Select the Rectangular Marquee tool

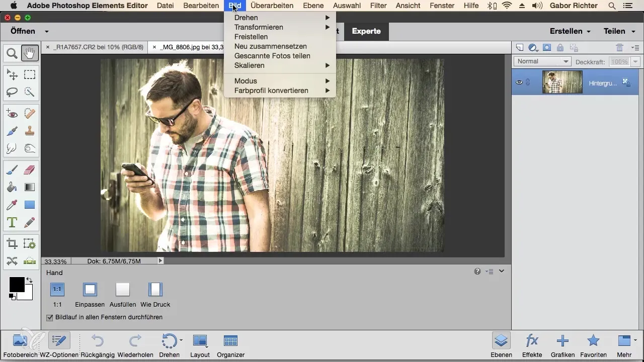tap(30, 75)
